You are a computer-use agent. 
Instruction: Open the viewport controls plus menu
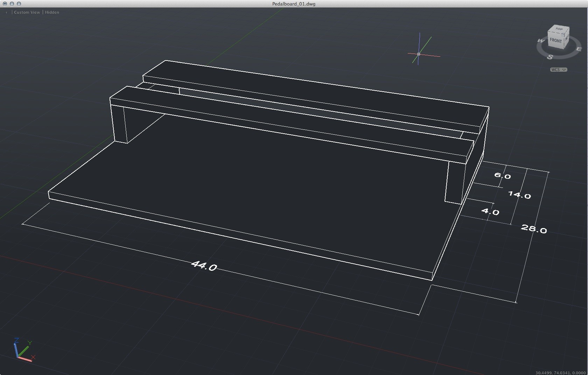tap(6, 12)
